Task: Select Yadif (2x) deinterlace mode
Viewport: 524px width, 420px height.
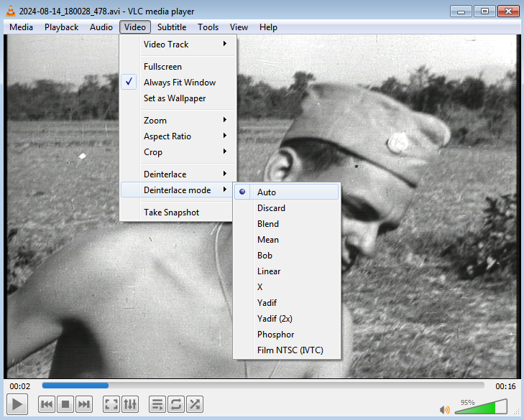Action: (x=286, y=319)
